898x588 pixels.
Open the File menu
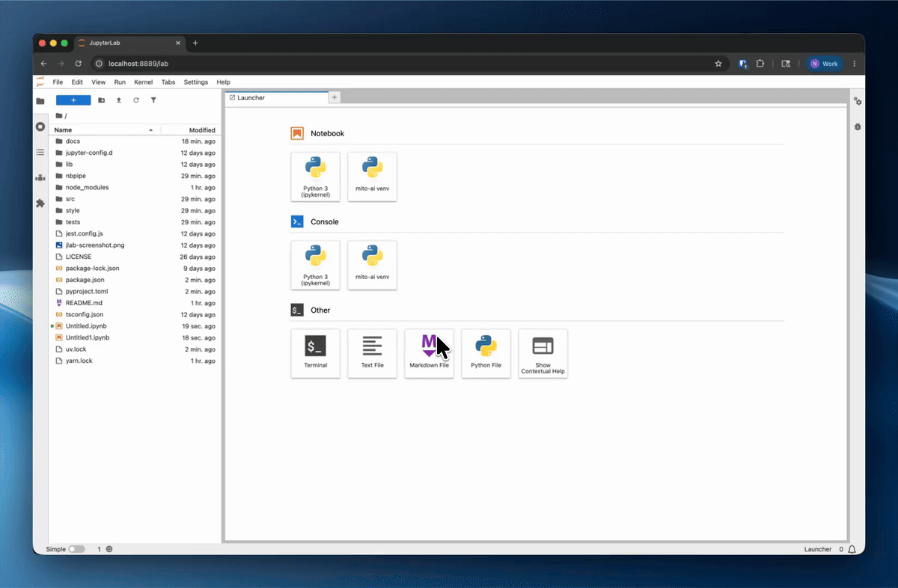[58, 82]
